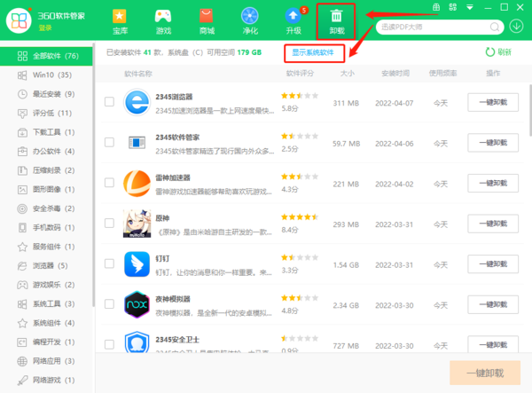Click the 刷新 refresh icon
Viewport: 532px width, 393px height.
click(x=489, y=52)
